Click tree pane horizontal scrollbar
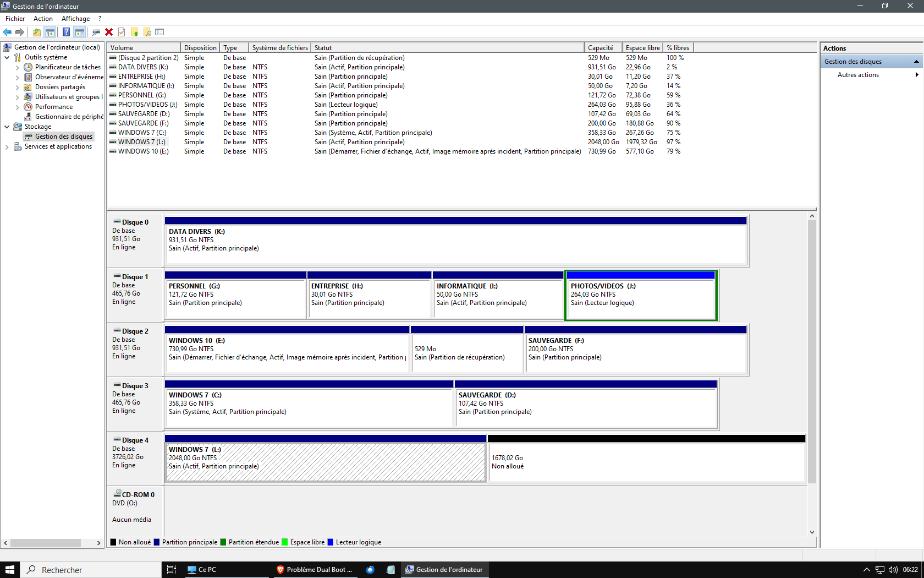924x578 pixels. tap(46, 543)
